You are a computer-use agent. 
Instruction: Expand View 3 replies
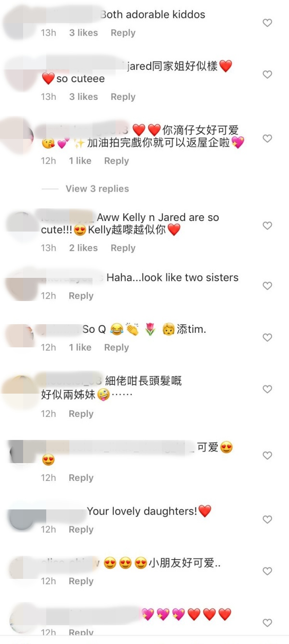(x=97, y=189)
